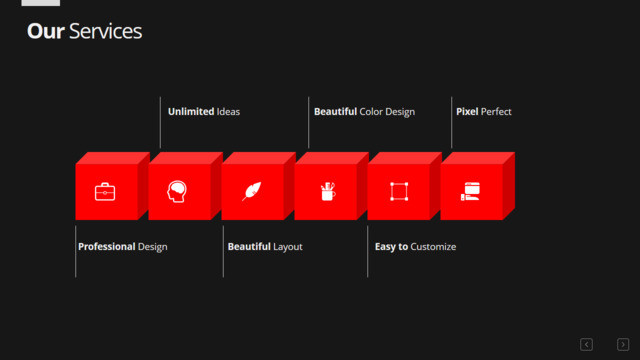Go to previous slide arrow
Image resolution: width=640 pixels, height=360 pixels.
point(587,344)
